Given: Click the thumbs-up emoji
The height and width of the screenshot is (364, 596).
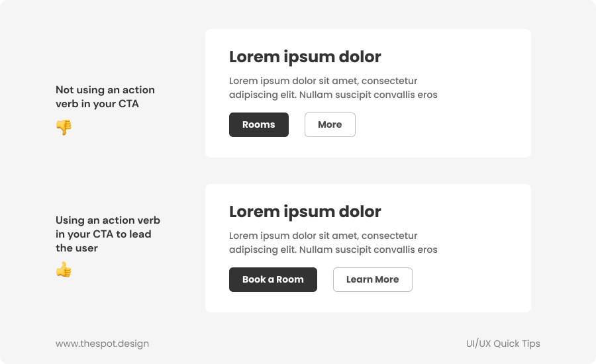Looking at the screenshot, I should (64, 269).
